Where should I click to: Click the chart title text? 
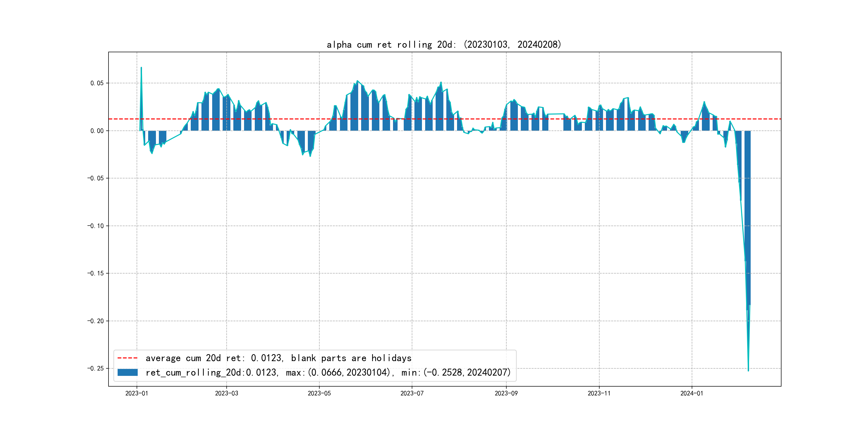(444, 44)
